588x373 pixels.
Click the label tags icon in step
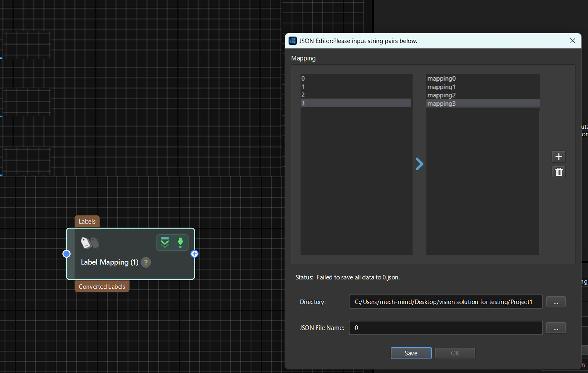pos(90,243)
